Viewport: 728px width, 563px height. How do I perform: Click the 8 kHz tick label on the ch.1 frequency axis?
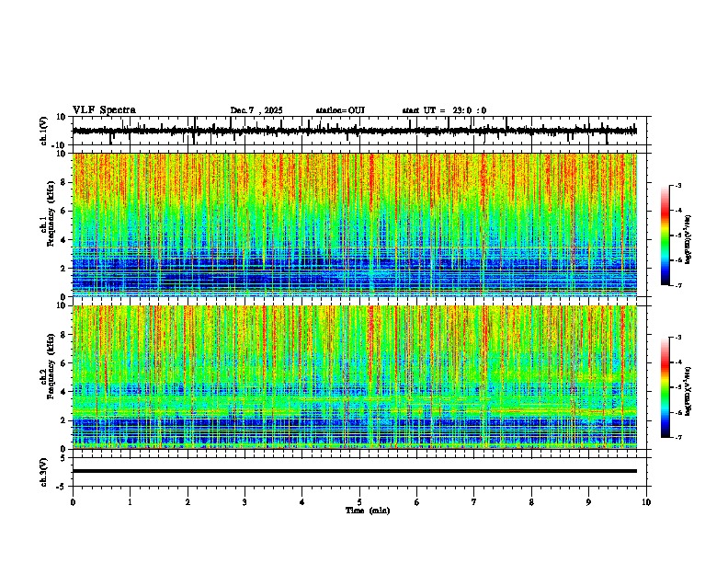[x=63, y=182]
